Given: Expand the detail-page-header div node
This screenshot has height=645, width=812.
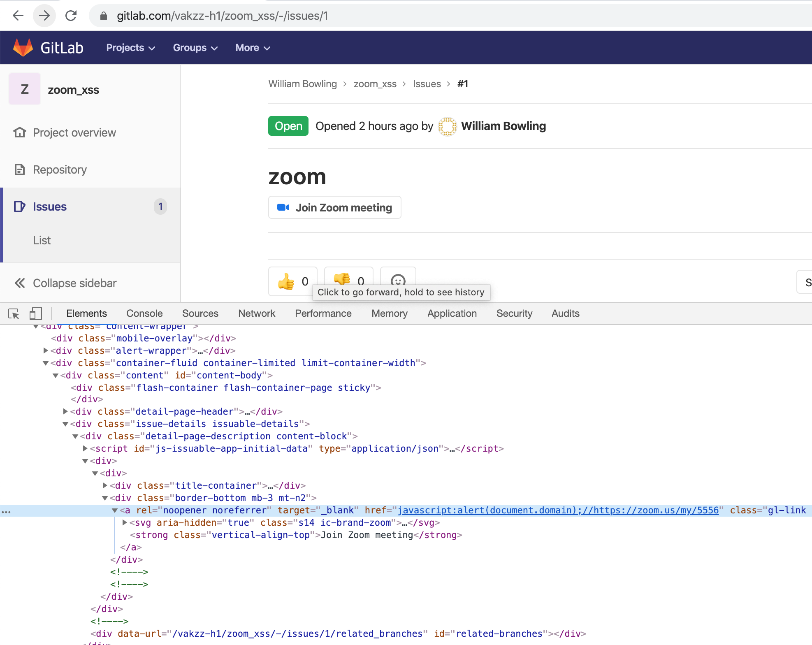Looking at the screenshot, I should click(x=65, y=411).
